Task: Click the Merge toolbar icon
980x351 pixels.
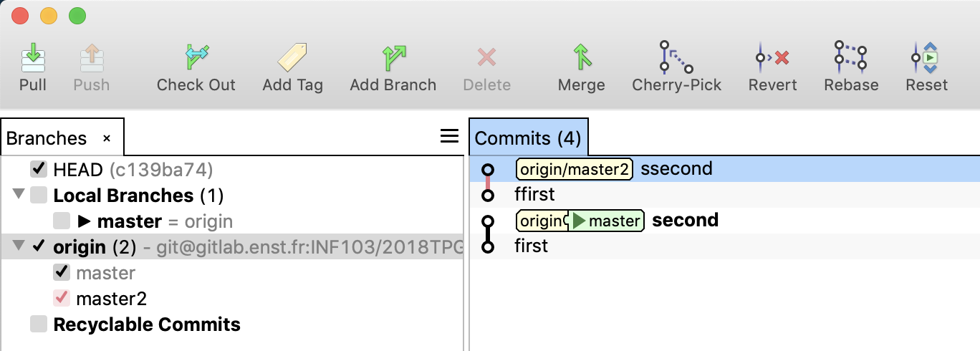Action: point(581,58)
